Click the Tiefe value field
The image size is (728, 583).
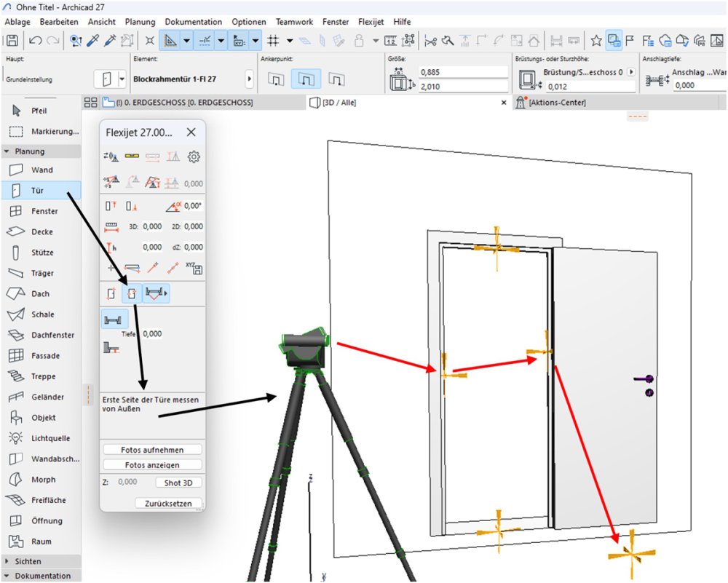click(152, 334)
